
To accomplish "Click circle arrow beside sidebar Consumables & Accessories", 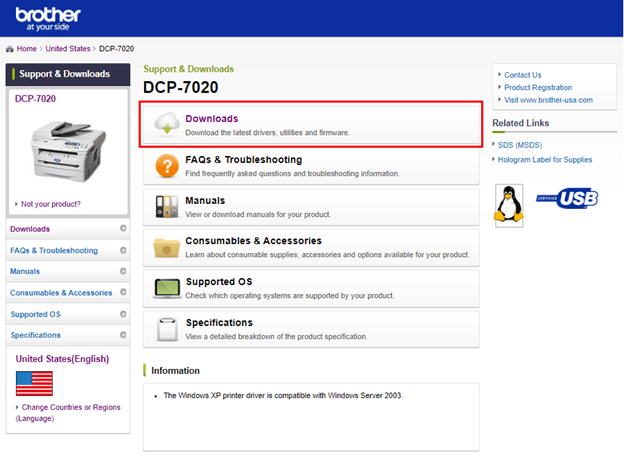I will [123, 292].
